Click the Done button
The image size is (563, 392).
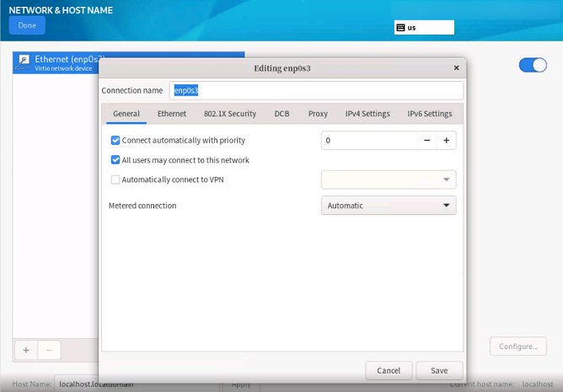click(27, 25)
